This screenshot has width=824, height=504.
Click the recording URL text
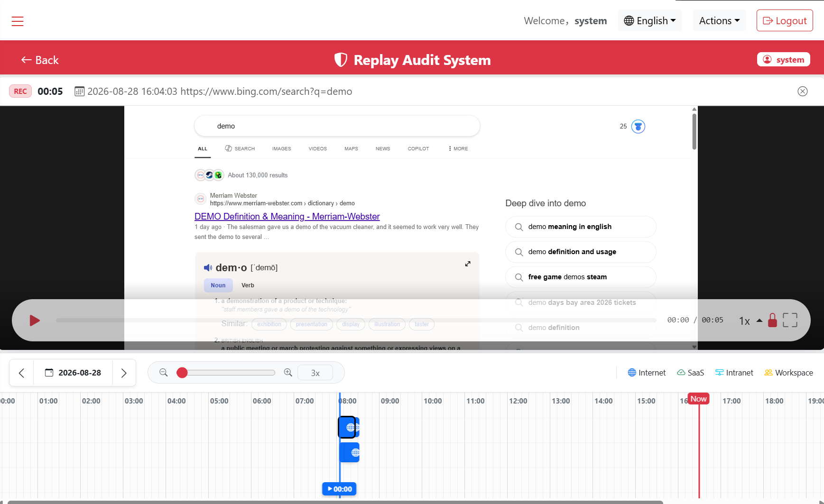266,92
